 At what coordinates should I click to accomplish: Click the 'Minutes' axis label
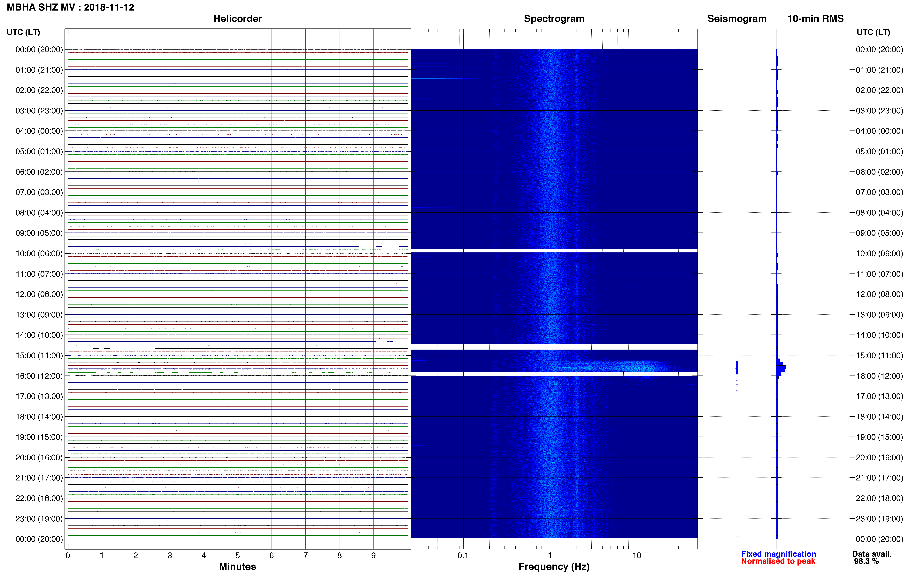coord(237,566)
